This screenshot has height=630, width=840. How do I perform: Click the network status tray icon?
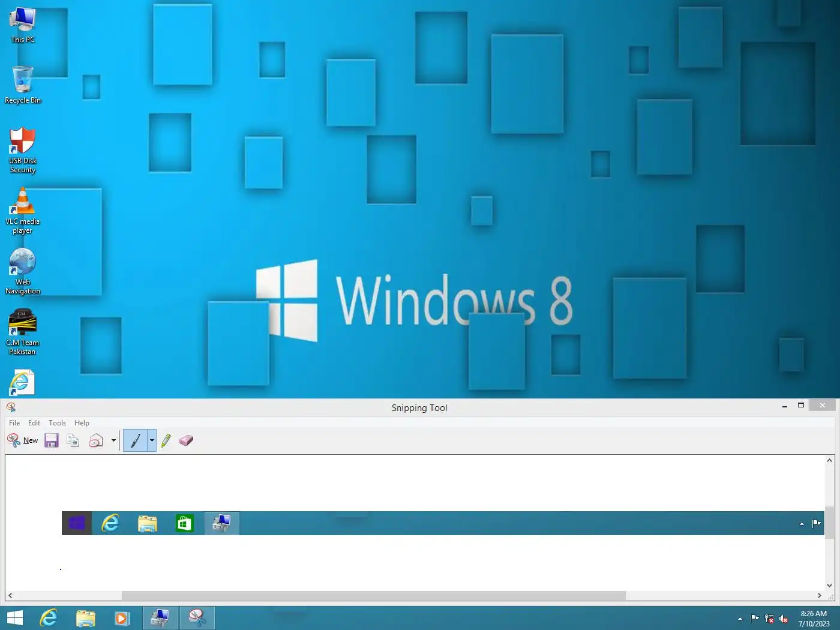coord(769,619)
